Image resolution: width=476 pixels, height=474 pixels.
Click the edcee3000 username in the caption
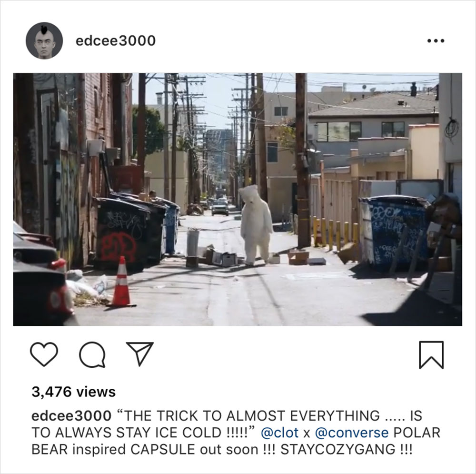(x=71, y=416)
